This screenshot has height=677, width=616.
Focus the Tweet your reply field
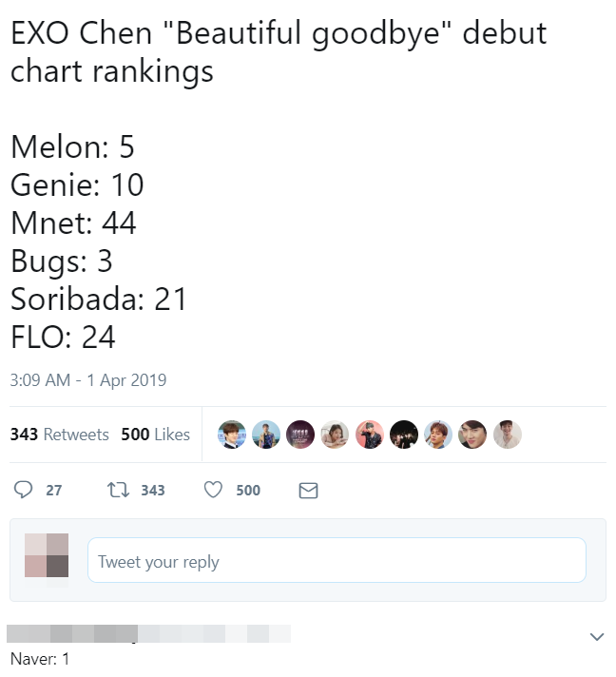[337, 560]
